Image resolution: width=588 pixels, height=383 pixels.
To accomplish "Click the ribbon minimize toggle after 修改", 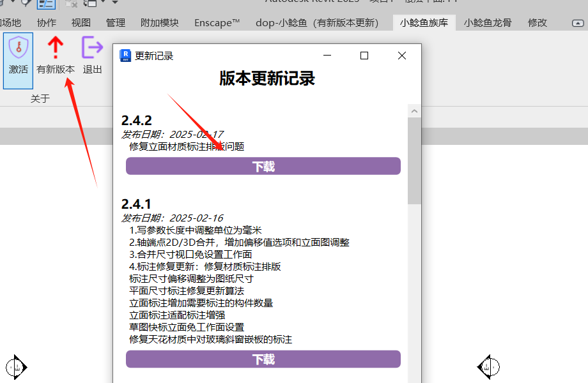I will [578, 23].
